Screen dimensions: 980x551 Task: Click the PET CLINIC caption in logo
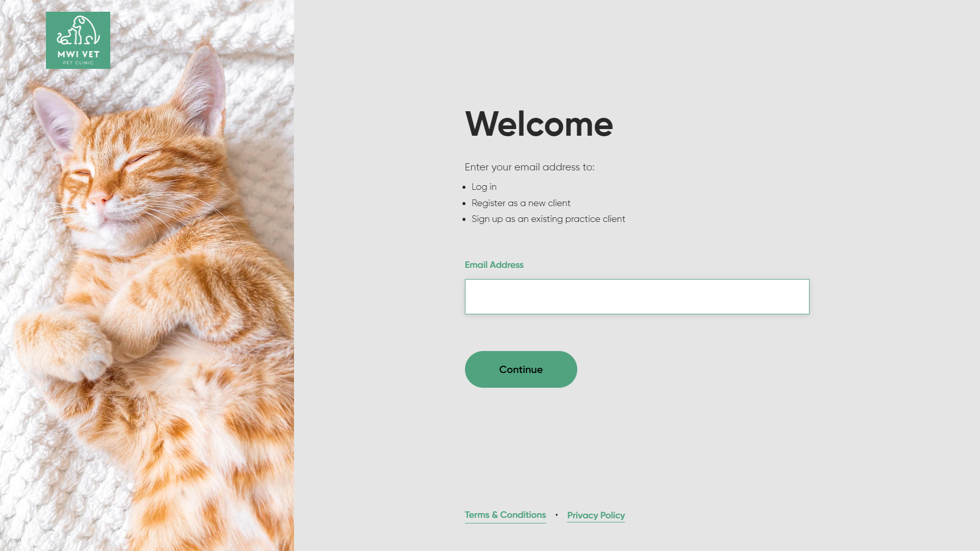pos(79,63)
